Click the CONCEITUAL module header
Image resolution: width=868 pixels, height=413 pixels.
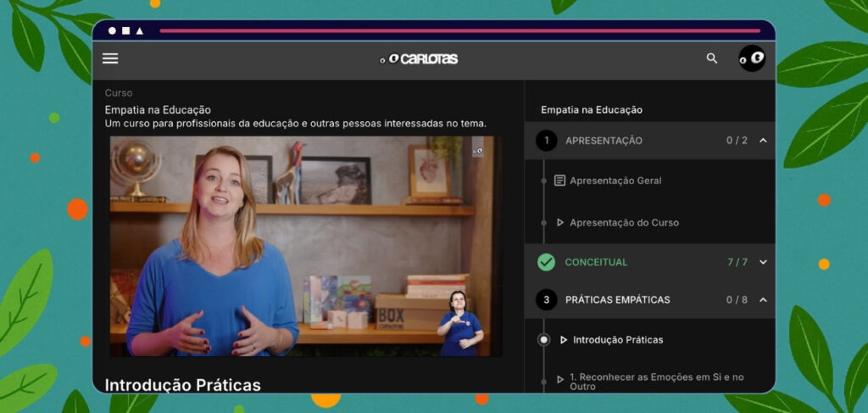650,262
